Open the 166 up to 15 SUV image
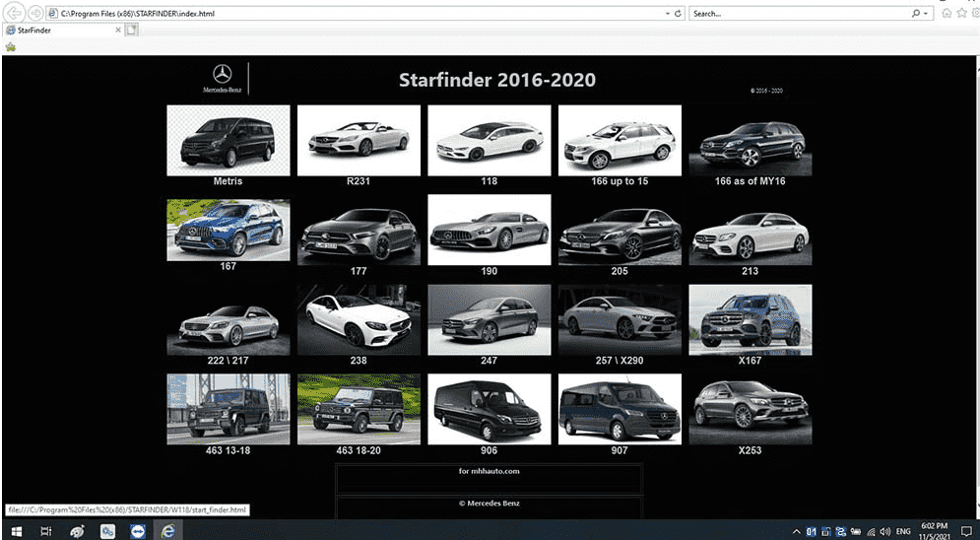This screenshot has height=540, width=980. (x=620, y=141)
